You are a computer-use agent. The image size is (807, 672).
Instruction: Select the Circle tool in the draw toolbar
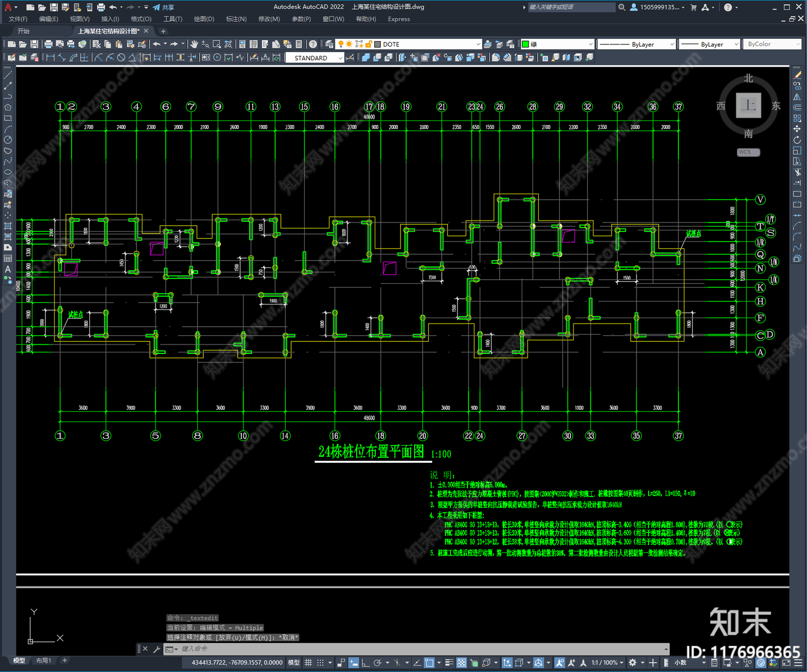tap(8, 140)
